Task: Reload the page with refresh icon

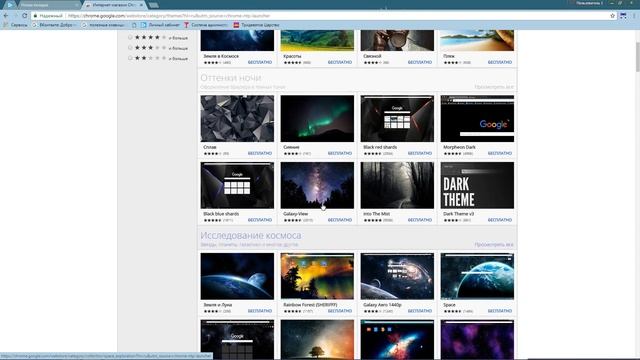Action: tap(24, 16)
